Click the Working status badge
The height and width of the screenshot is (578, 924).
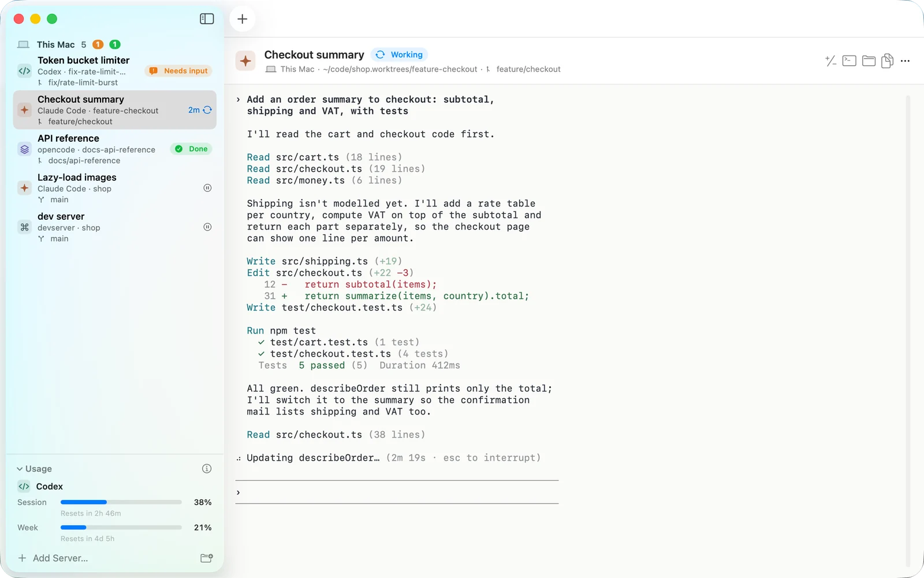coord(400,55)
